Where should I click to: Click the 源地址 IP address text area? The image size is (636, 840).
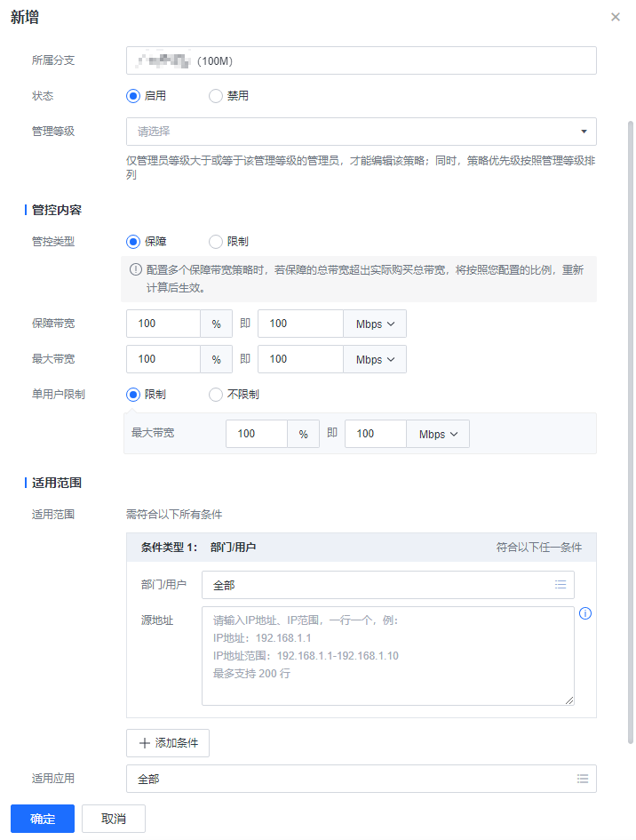click(x=387, y=656)
